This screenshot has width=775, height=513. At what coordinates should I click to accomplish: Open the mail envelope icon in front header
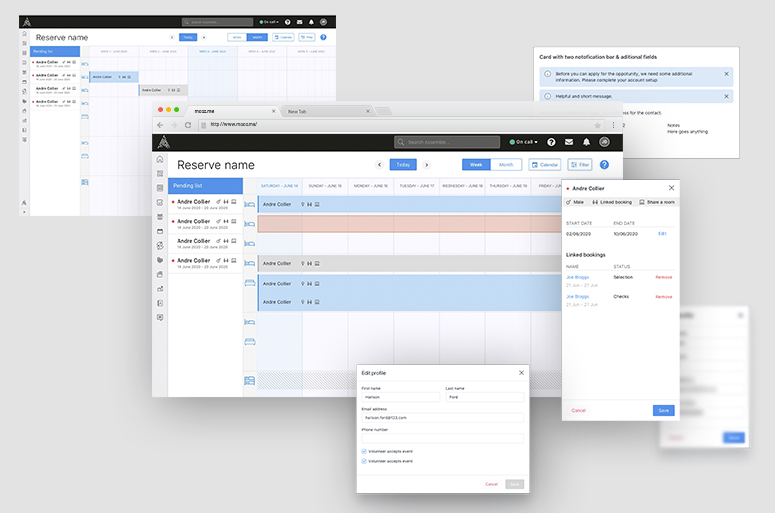pyautogui.click(x=569, y=142)
